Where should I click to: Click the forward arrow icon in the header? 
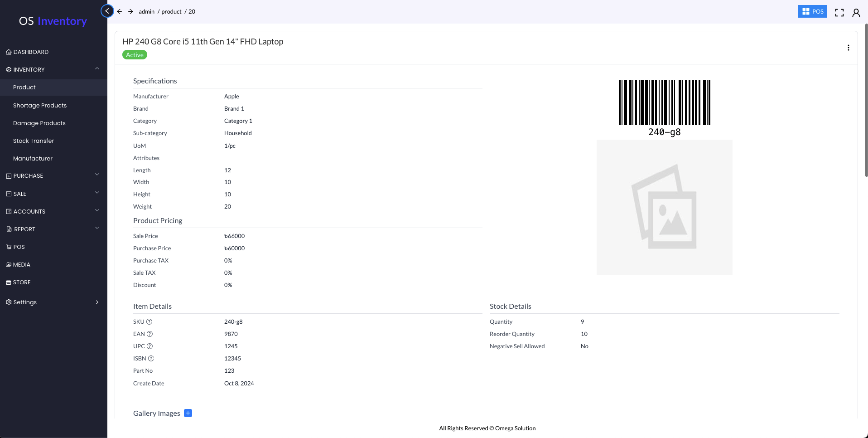pyautogui.click(x=130, y=12)
